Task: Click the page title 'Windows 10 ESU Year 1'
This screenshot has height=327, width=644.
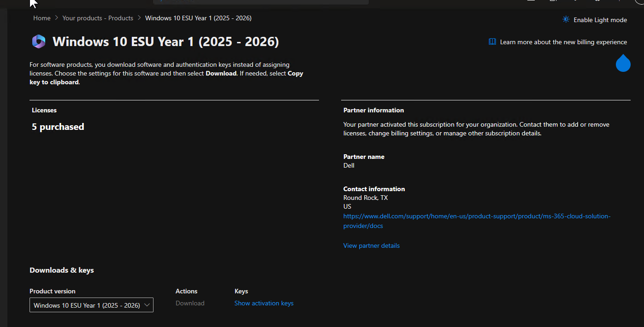Action: point(165,42)
